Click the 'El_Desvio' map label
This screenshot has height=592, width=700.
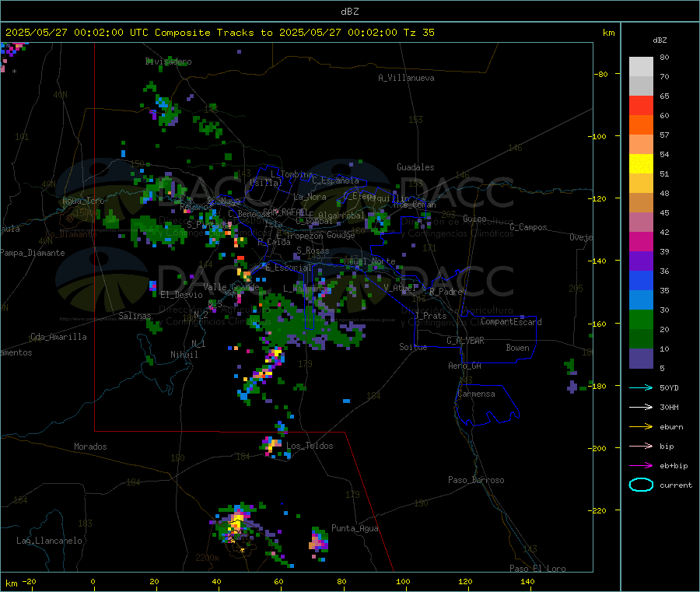point(181,295)
